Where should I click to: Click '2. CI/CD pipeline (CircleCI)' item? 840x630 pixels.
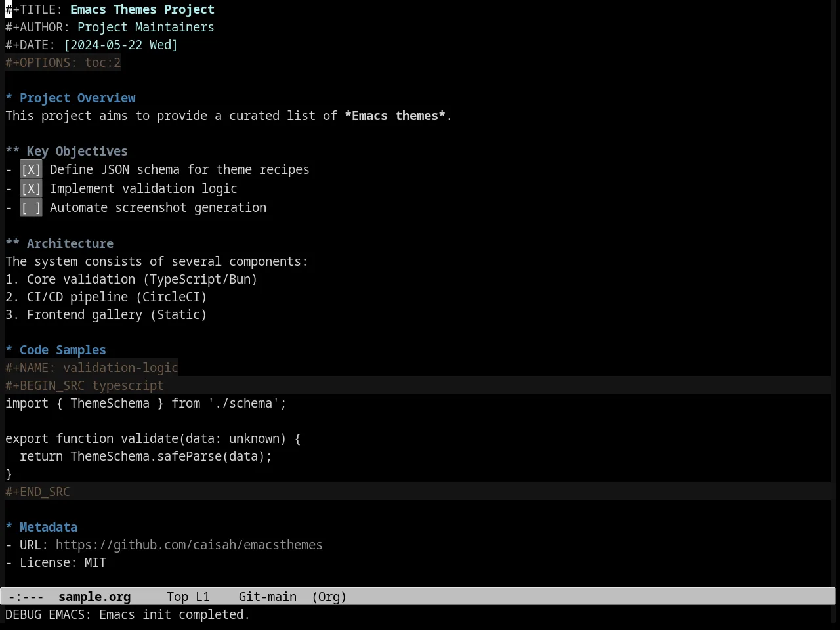tap(106, 297)
